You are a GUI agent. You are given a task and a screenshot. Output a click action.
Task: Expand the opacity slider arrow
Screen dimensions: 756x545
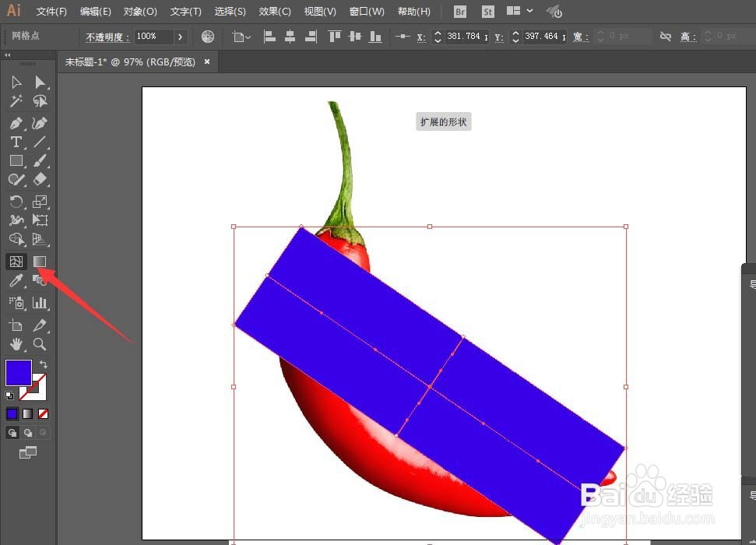[181, 37]
